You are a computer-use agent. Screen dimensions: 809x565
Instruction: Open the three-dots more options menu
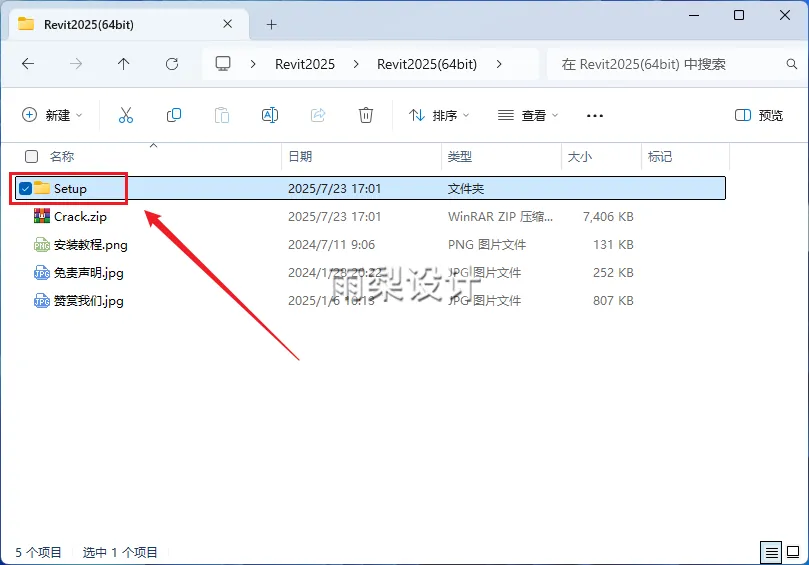click(x=595, y=116)
